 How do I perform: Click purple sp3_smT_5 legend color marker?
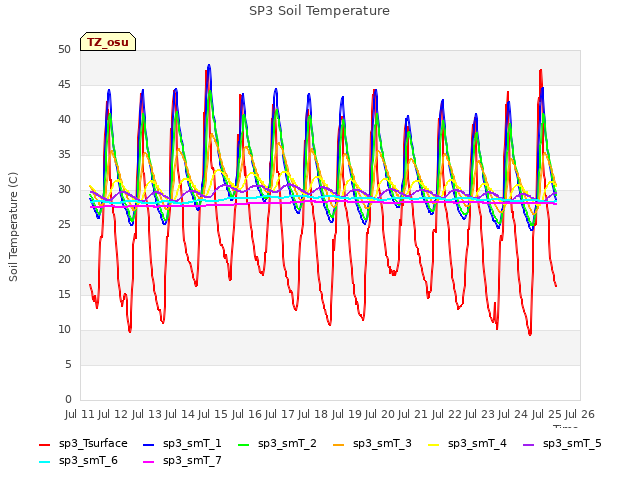coord(529,444)
